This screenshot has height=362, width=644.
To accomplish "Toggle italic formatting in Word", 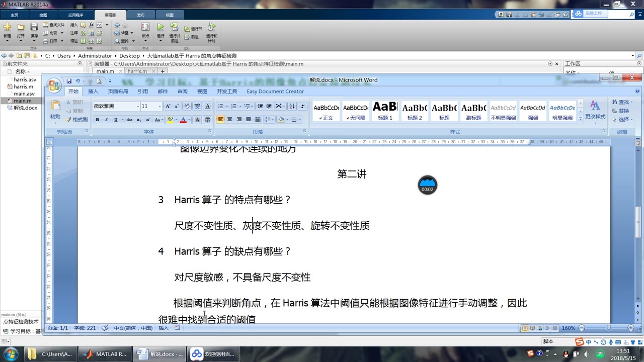I will 106,120.
